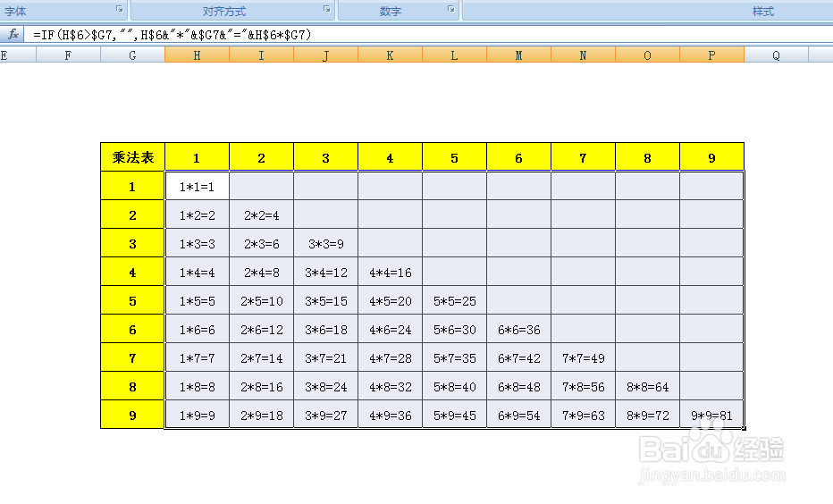The image size is (833, 504).
Task: Select the cell showing 9*9=81
Action: coord(711,415)
